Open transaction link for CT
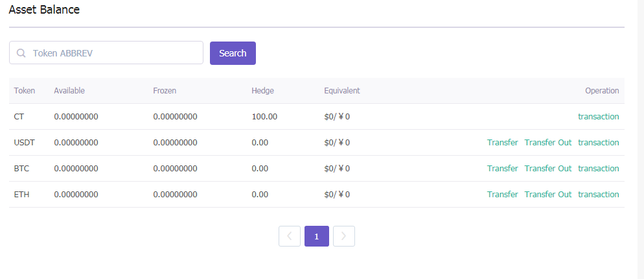The image size is (644, 279). pos(598,117)
